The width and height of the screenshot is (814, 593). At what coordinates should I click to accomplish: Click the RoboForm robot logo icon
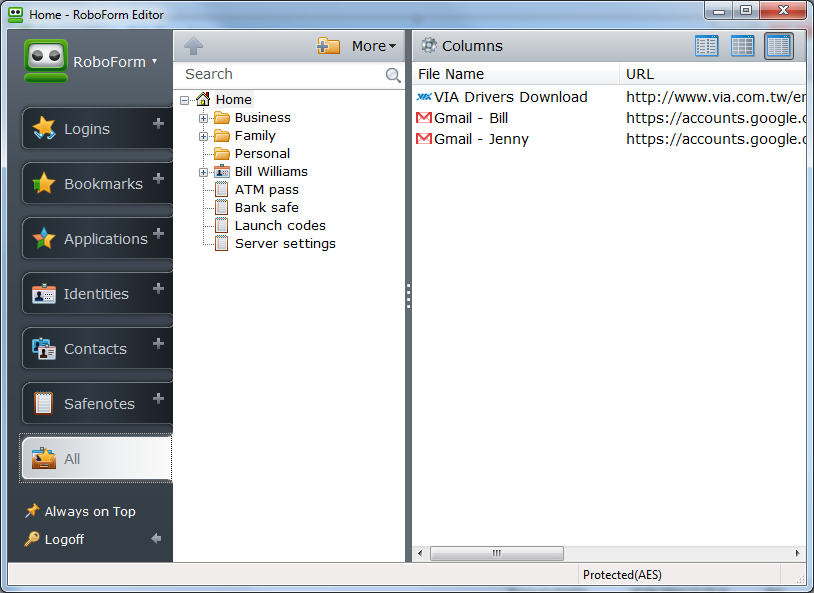coord(46,61)
